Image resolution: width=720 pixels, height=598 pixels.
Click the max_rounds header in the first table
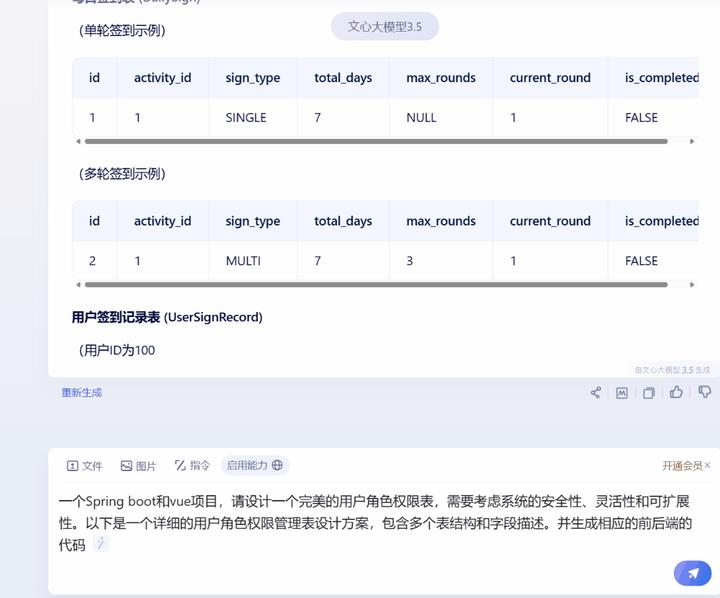(x=441, y=78)
